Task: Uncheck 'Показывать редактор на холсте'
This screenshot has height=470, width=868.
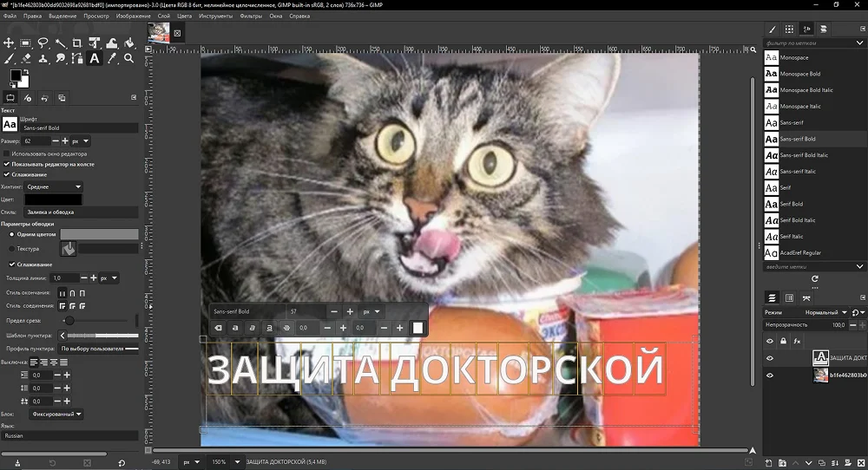Action: [x=8, y=164]
